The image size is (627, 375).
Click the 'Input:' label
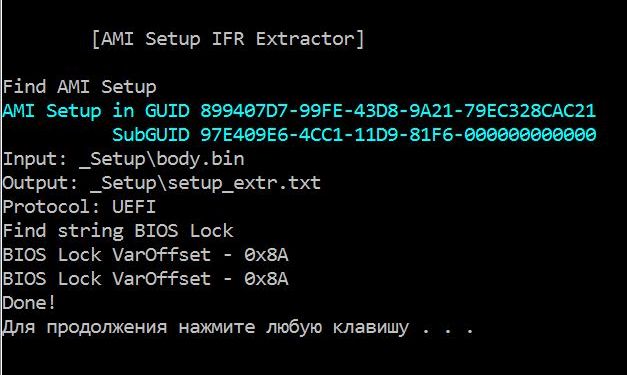coord(35,159)
